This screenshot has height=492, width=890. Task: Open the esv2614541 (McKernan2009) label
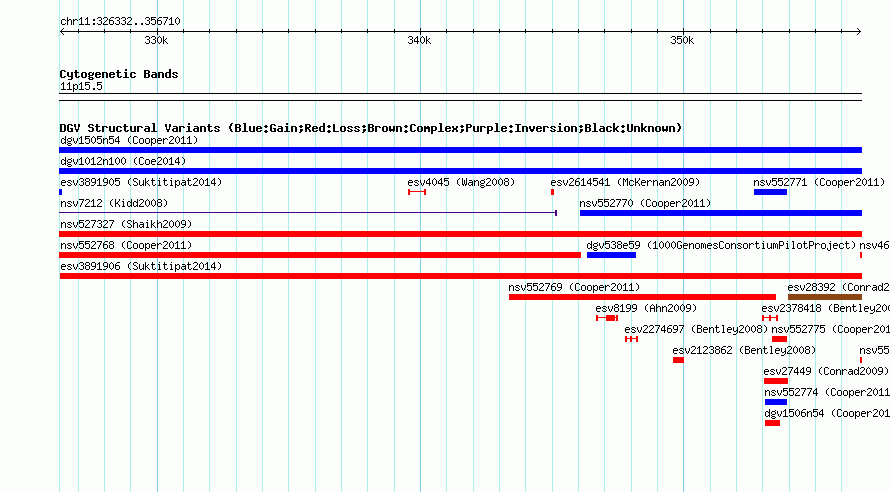pyautogui.click(x=625, y=182)
